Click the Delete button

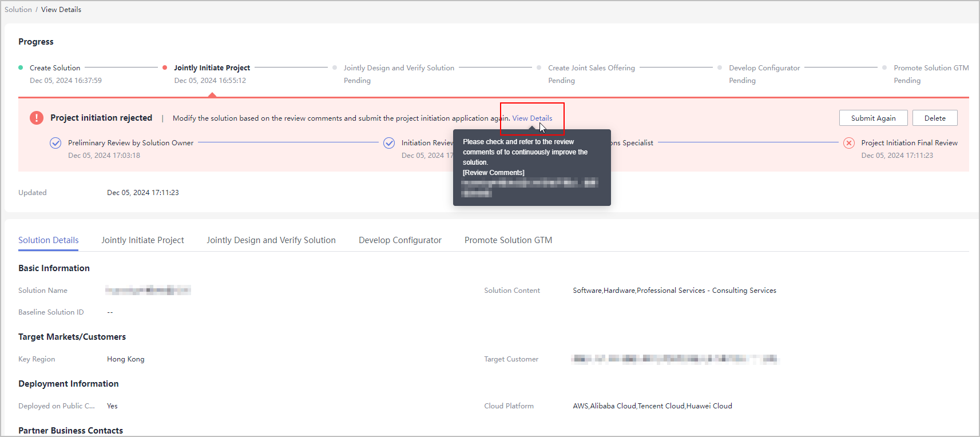pyautogui.click(x=935, y=118)
